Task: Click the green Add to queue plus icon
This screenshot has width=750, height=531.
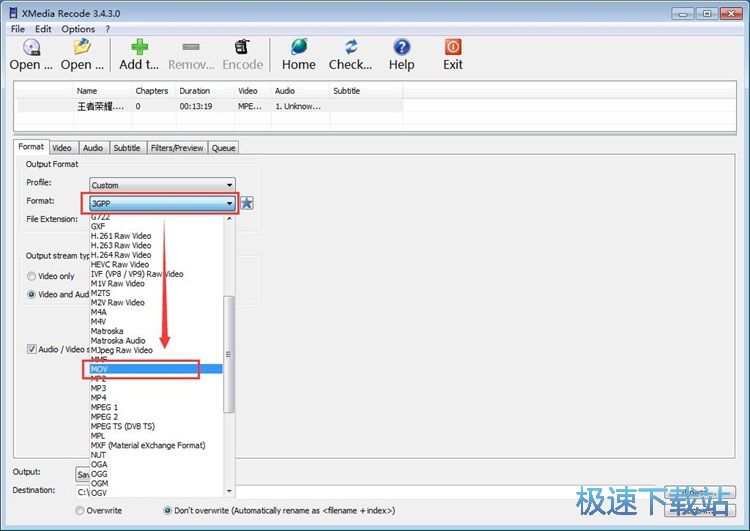Action: click(x=139, y=47)
